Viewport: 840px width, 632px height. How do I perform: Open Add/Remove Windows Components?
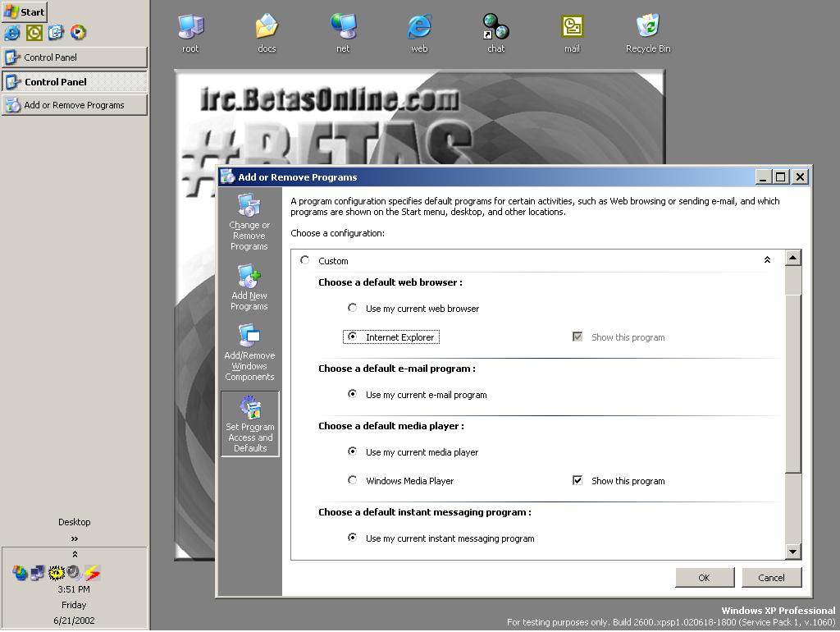click(249, 353)
